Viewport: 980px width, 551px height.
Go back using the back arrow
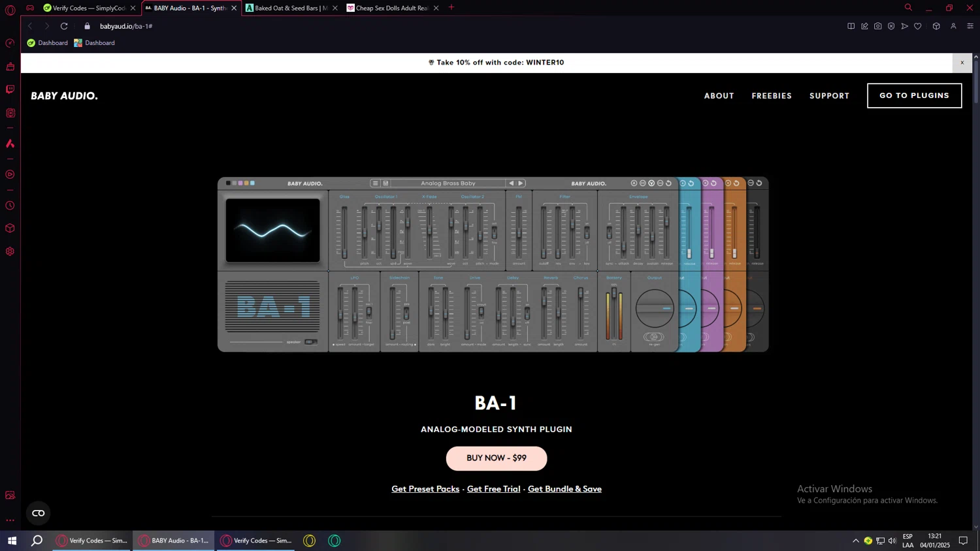pyautogui.click(x=29, y=26)
